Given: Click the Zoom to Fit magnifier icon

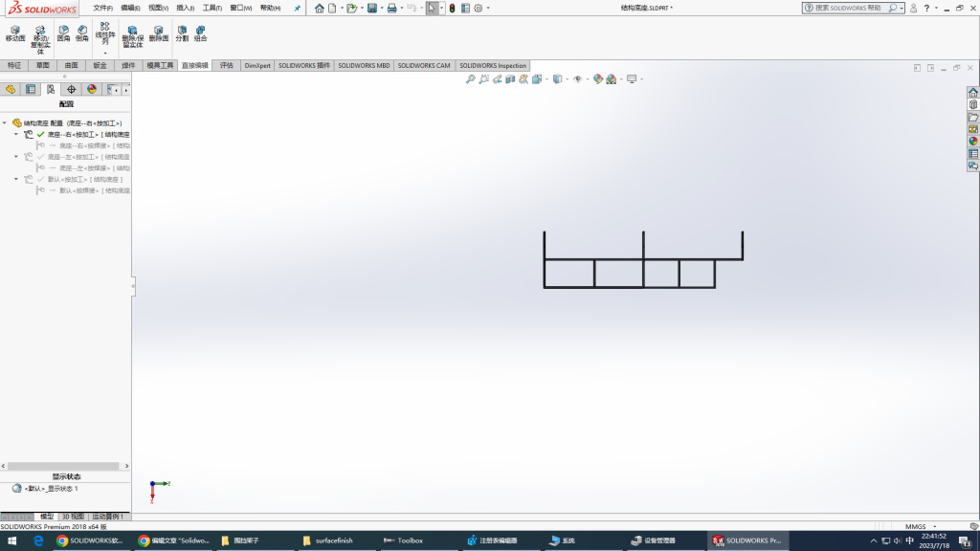Looking at the screenshot, I should pos(470,79).
